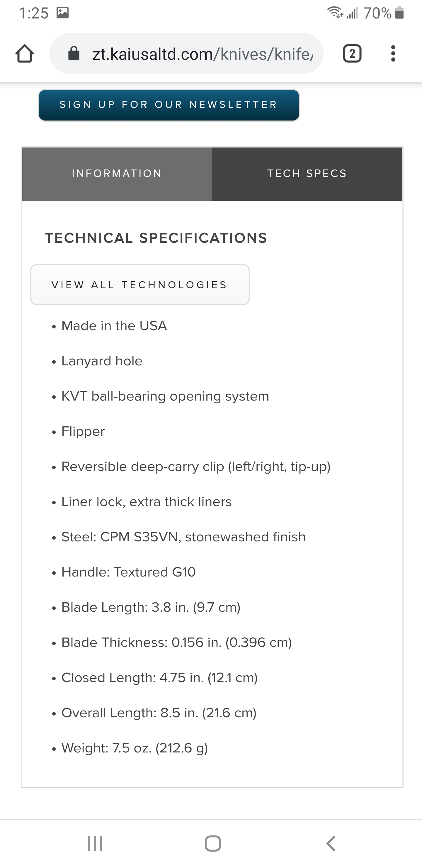This screenshot has height=868, width=422.
Task: Open the three-dot browser menu
Action: [393, 54]
